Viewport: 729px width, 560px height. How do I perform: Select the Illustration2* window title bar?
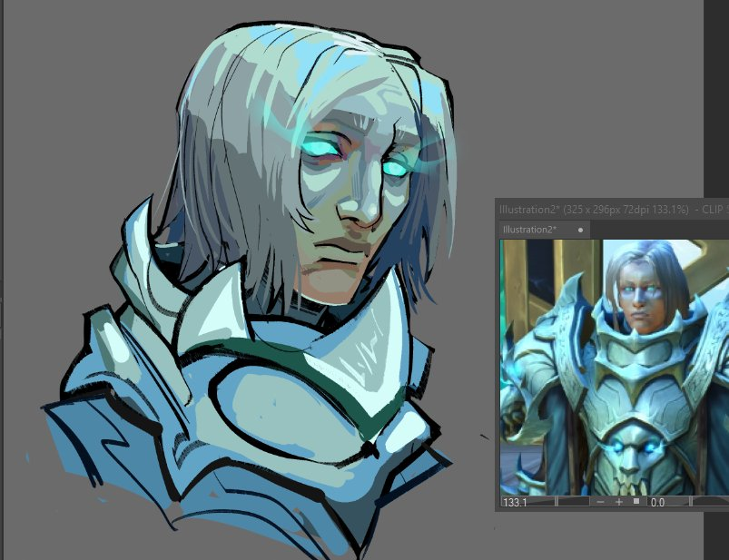613,210
